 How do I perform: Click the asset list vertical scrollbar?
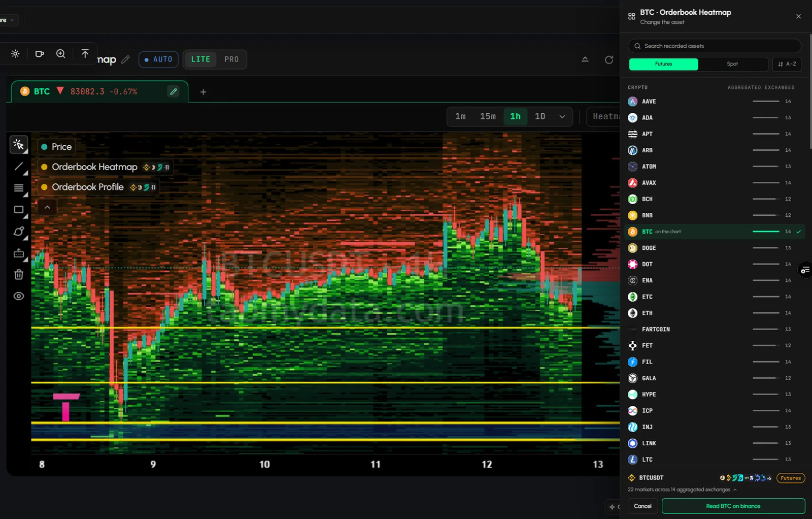click(810, 91)
